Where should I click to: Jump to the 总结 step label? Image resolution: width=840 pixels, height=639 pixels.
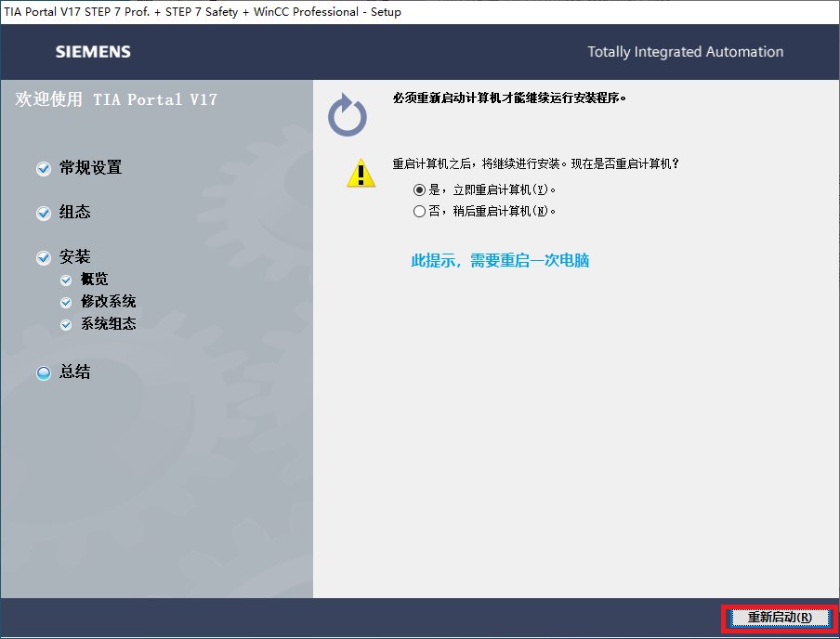click(75, 372)
